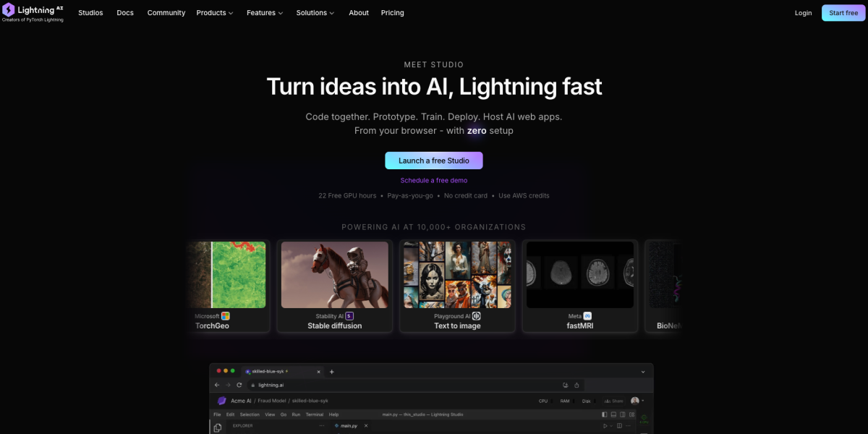Expand the Solutions dropdown menu

click(x=315, y=13)
